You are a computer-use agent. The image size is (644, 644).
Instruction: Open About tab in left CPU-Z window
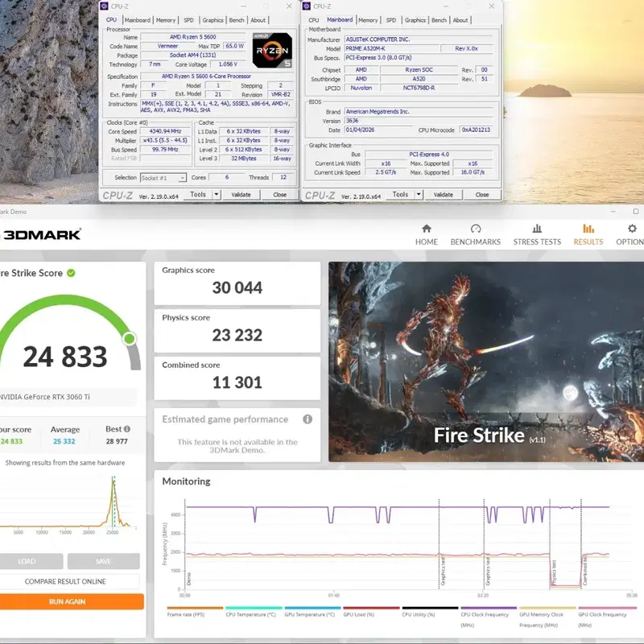[258, 20]
